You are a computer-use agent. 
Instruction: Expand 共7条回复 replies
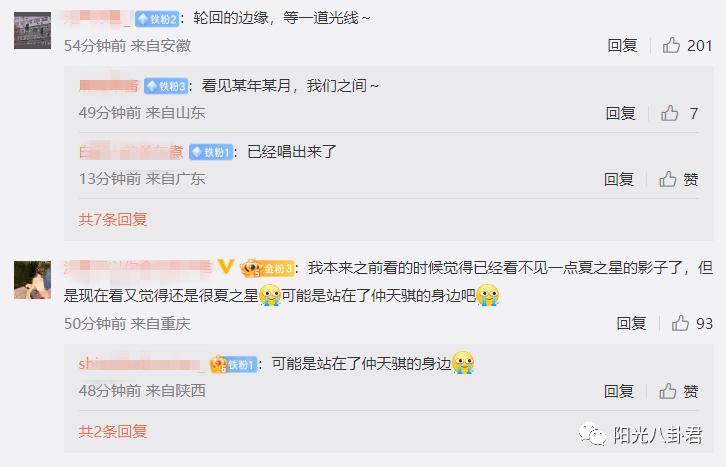tap(113, 219)
